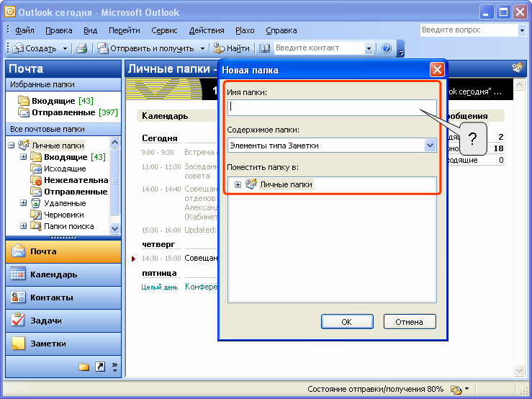Image resolution: width=532 pixels, height=399 pixels.
Task: Open the Действия menu
Action: click(207, 30)
